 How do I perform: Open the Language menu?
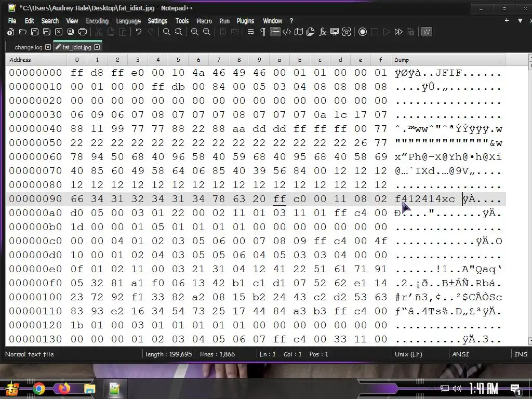tap(128, 21)
